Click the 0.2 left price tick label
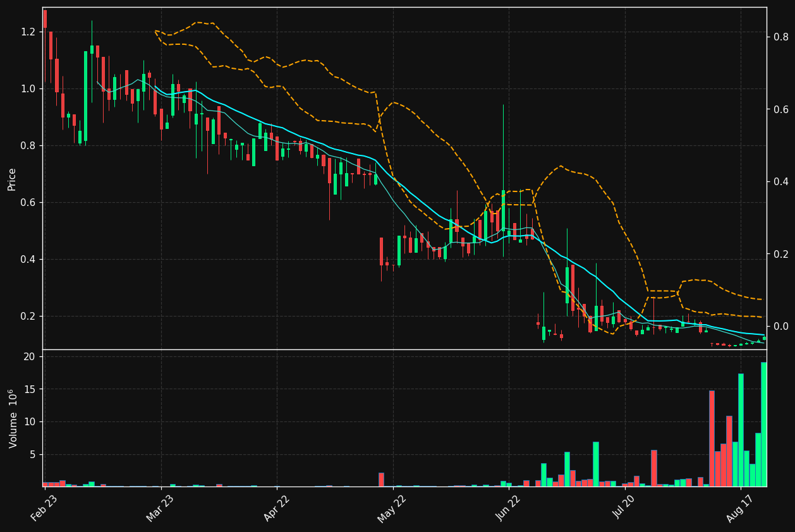 click(x=30, y=316)
